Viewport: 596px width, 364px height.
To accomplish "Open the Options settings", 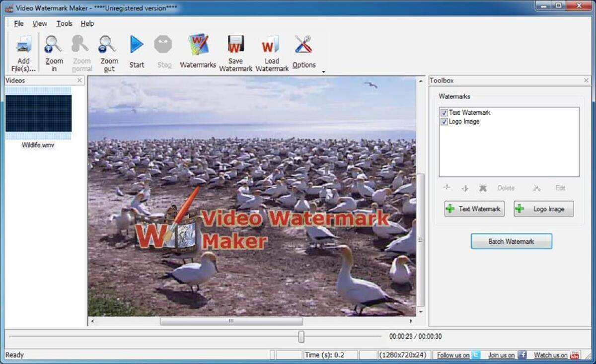I will [x=303, y=50].
